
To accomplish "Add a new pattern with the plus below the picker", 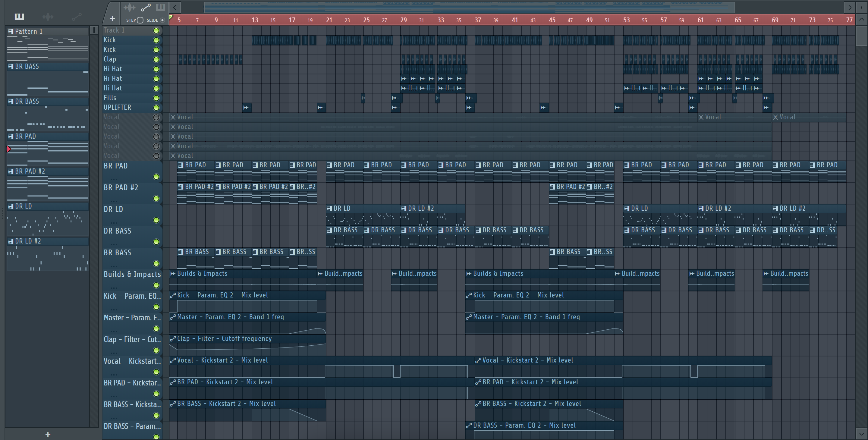I will click(48, 434).
